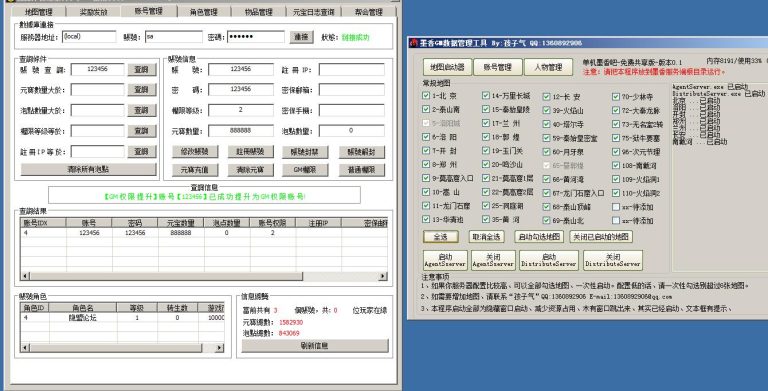Click left arrow of query results scrollbar

[25, 276]
